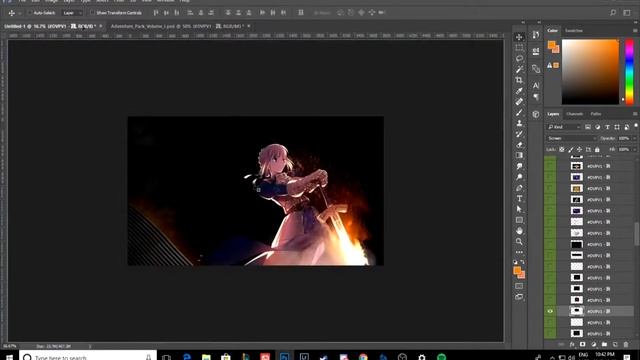Open the Screen blend mode dropdown
This screenshot has height=360, width=640.
[571, 138]
